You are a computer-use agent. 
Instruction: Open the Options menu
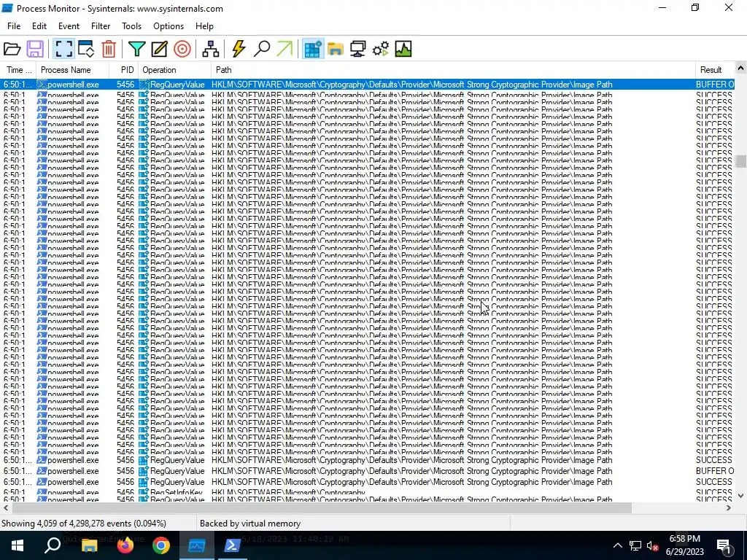pyautogui.click(x=169, y=26)
